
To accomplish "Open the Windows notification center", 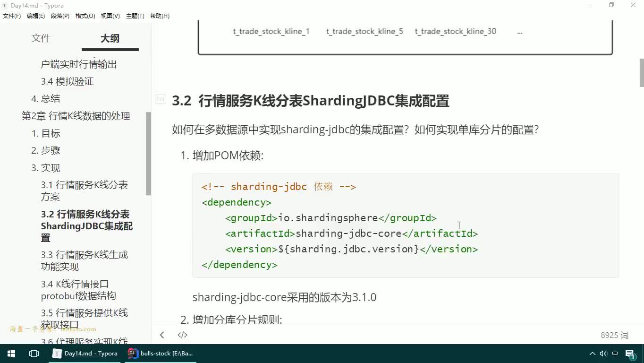I will (630, 354).
